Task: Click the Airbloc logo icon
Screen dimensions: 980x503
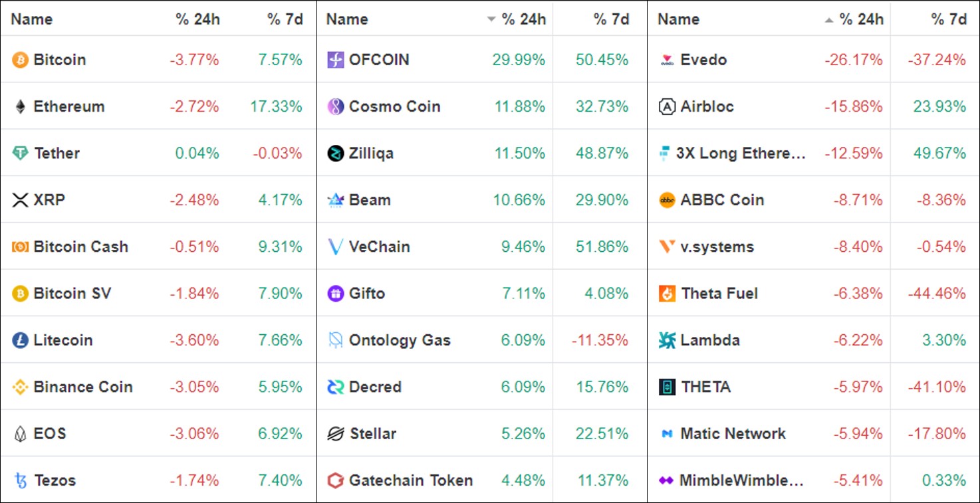Action: tap(667, 106)
